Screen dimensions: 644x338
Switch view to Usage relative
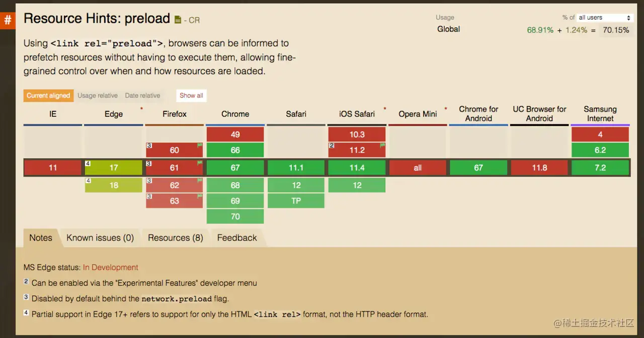[98, 96]
